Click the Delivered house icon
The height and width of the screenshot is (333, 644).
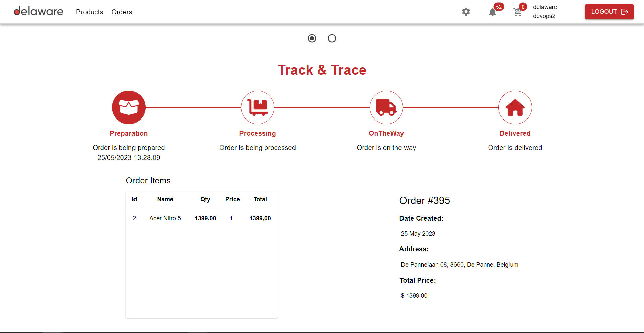(515, 107)
